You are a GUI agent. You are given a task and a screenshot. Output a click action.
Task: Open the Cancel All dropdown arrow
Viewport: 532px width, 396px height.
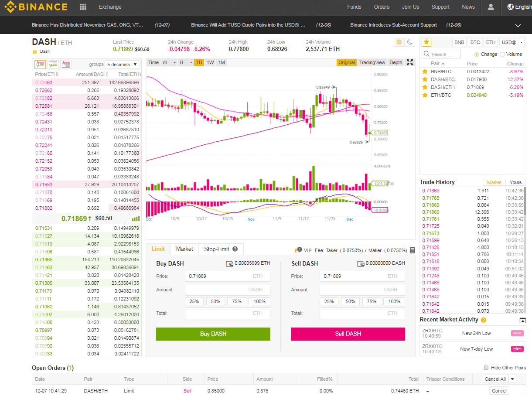coord(512,379)
